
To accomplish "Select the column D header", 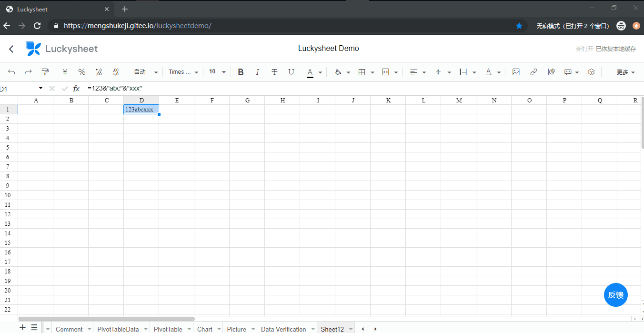I will [141, 100].
